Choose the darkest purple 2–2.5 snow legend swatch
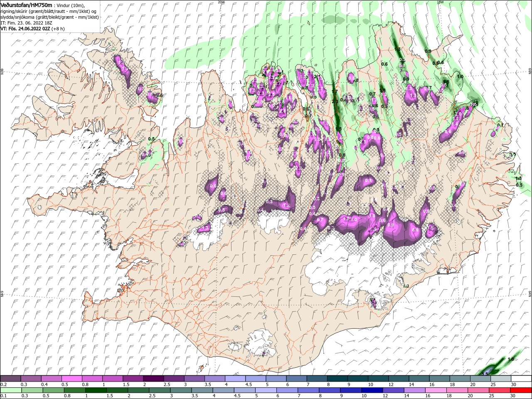 point(153,379)
